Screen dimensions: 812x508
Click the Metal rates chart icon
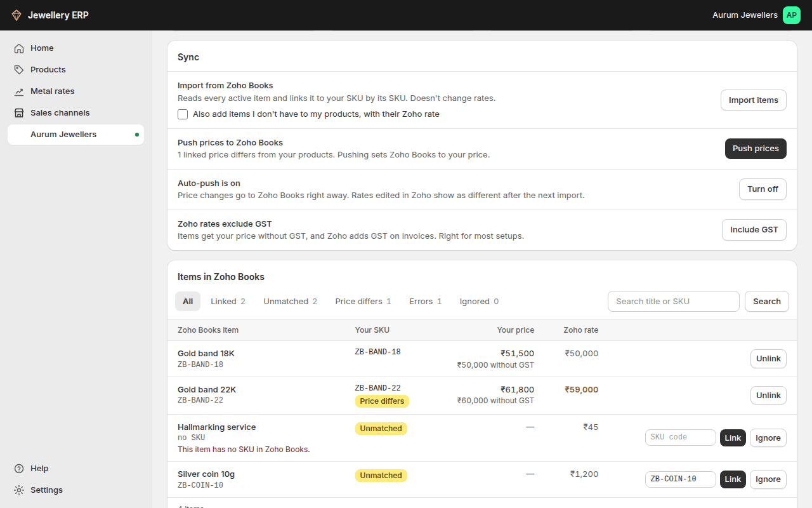(19, 91)
